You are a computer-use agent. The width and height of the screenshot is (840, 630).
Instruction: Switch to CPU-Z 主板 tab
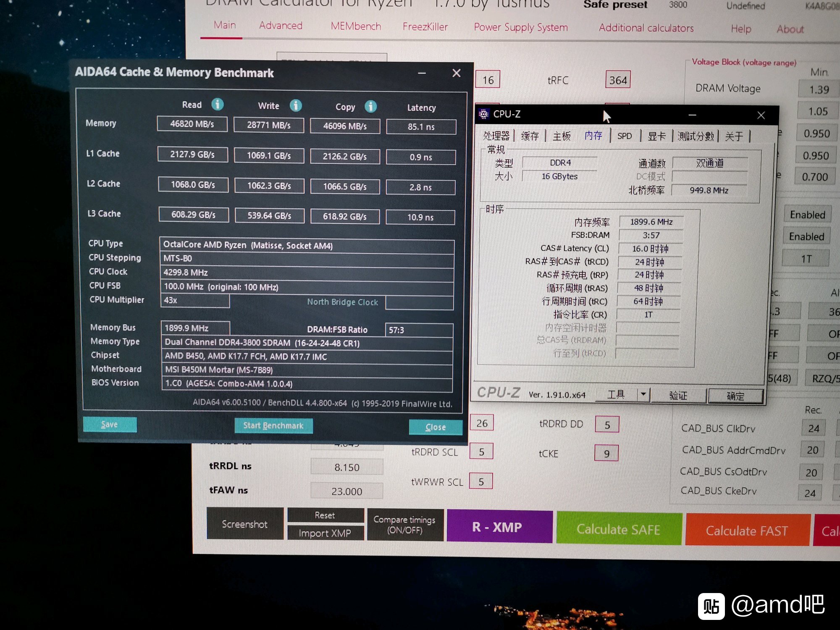pos(562,136)
